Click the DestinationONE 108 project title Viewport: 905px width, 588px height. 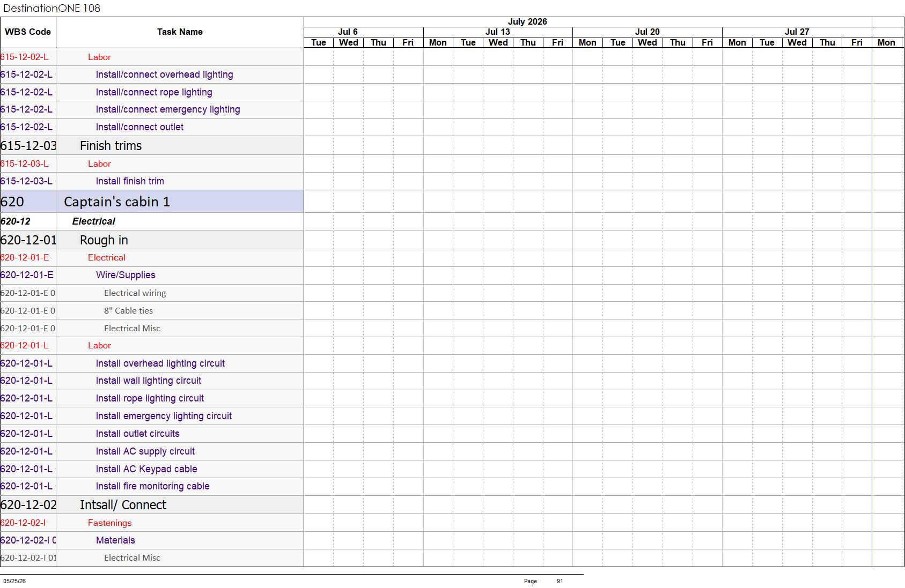coord(52,8)
